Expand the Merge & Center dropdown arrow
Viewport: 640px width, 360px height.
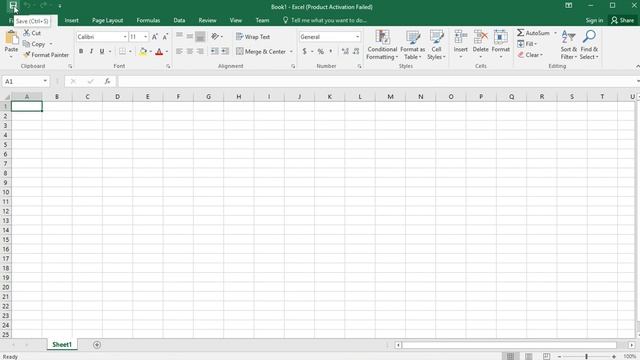[x=291, y=51]
